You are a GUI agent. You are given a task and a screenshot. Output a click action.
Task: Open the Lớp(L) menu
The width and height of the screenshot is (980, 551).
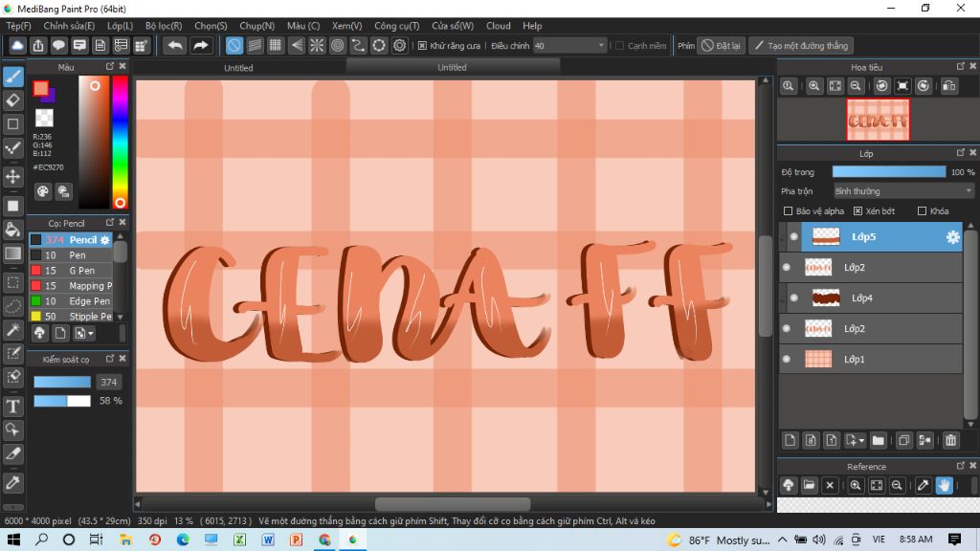(120, 26)
